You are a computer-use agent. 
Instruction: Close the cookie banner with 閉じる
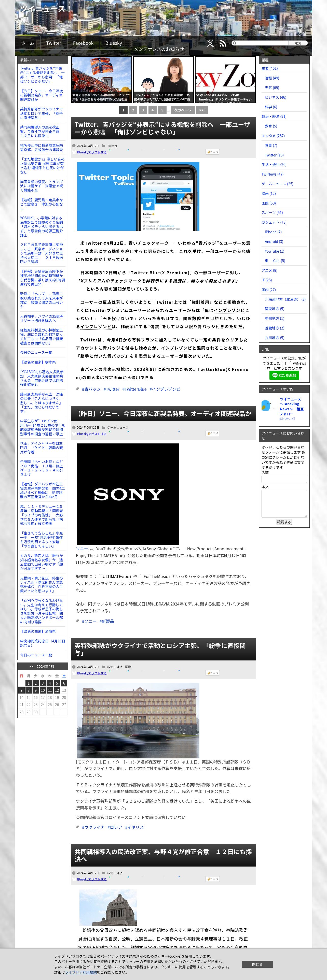coord(257,964)
